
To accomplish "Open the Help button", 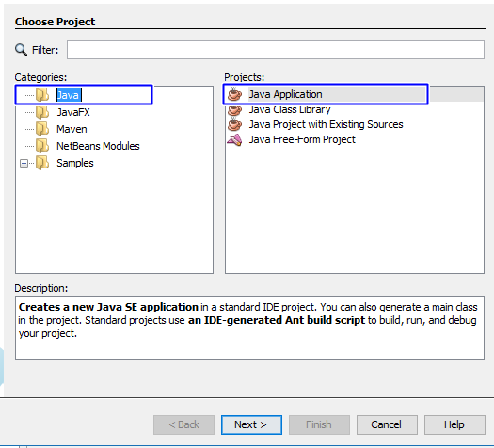I will tap(454, 424).
